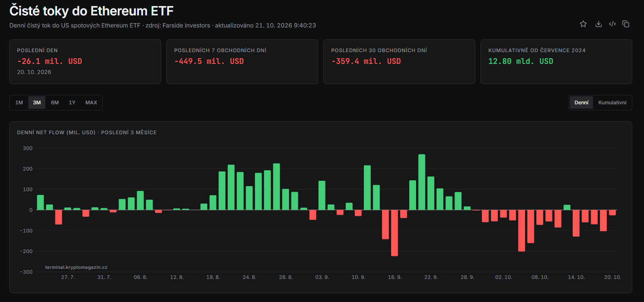Click the deepest red bar in the chart

tap(394, 233)
